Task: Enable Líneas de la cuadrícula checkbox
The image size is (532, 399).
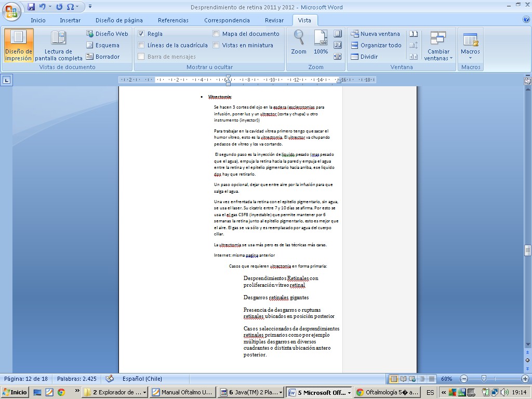Action: point(141,45)
